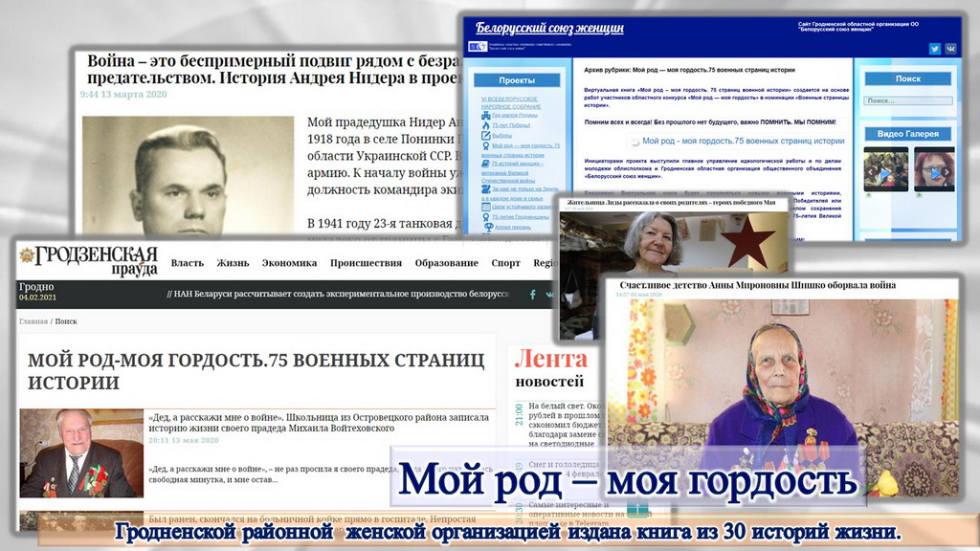This screenshot has height=551, width=980.
Task: Click the Гродзенская правда logo
Action: pyautogui.click(x=89, y=259)
